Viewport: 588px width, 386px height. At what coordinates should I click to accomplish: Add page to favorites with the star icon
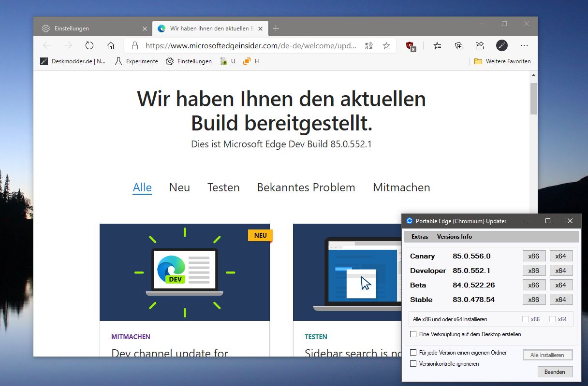point(386,45)
